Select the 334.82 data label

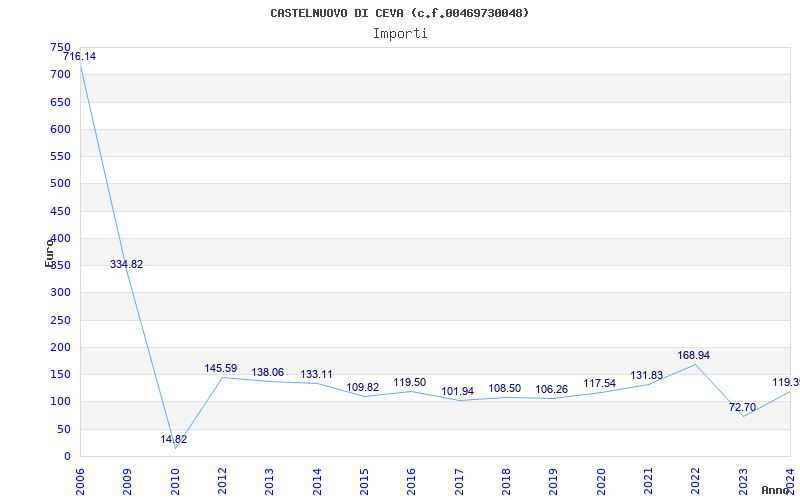126,265
